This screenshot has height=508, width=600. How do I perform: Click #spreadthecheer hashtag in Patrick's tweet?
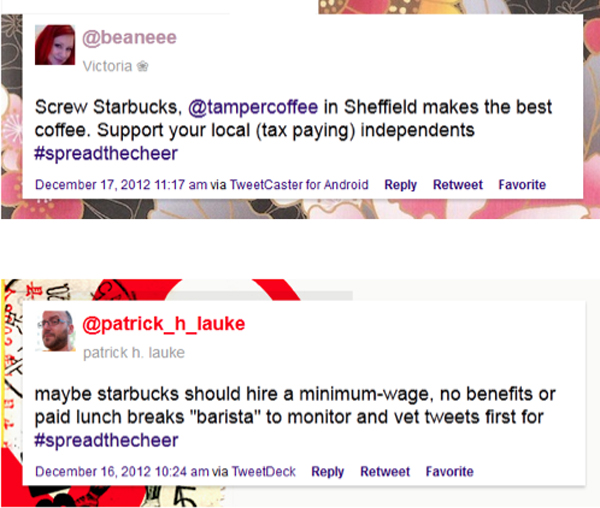click(106, 440)
